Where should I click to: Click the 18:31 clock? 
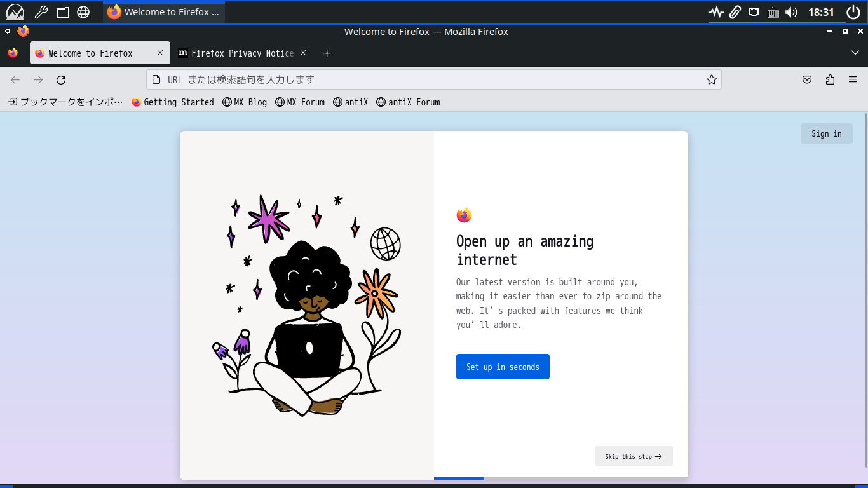point(821,12)
